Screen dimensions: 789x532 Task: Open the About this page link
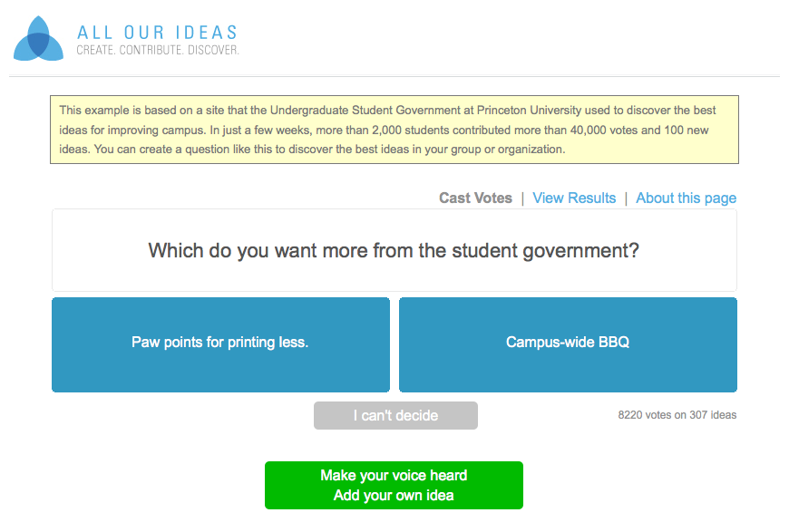(687, 198)
